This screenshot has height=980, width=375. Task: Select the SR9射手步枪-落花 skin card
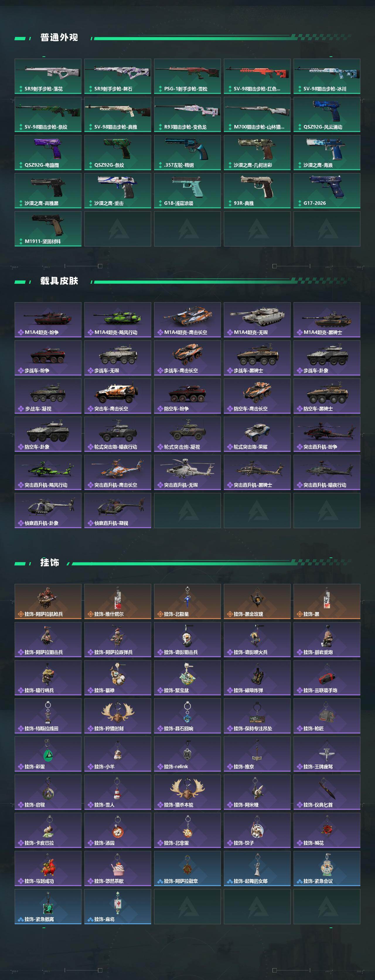(48, 76)
